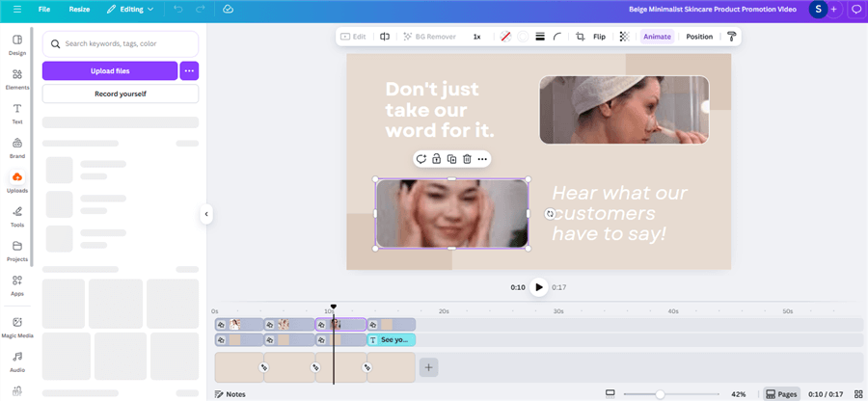This screenshot has width=868, height=401.
Task: Open the Audio sidebar panel
Action: pos(17,361)
